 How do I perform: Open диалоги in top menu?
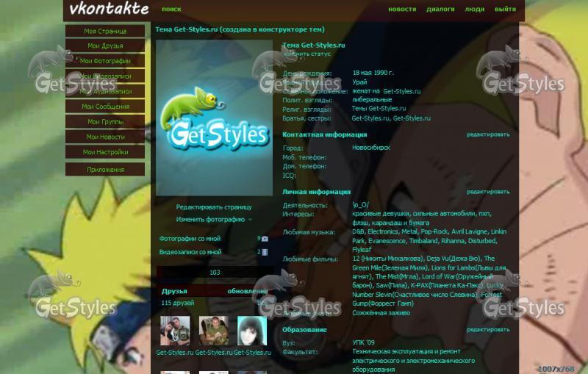[440, 9]
